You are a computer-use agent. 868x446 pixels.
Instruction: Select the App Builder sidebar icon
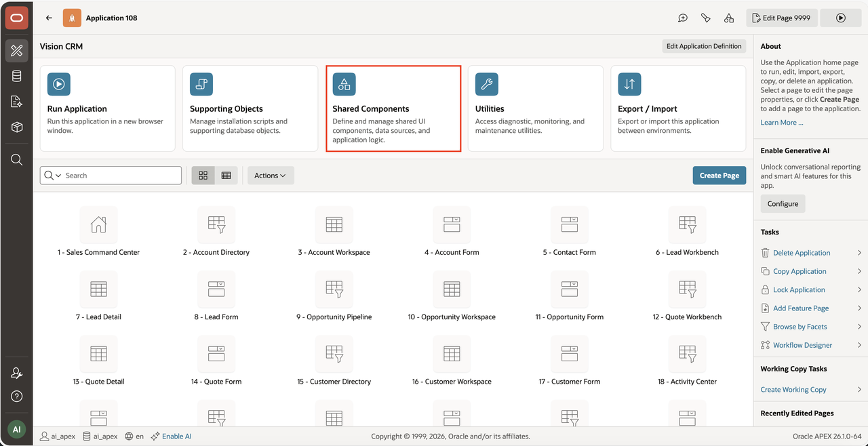[16, 51]
